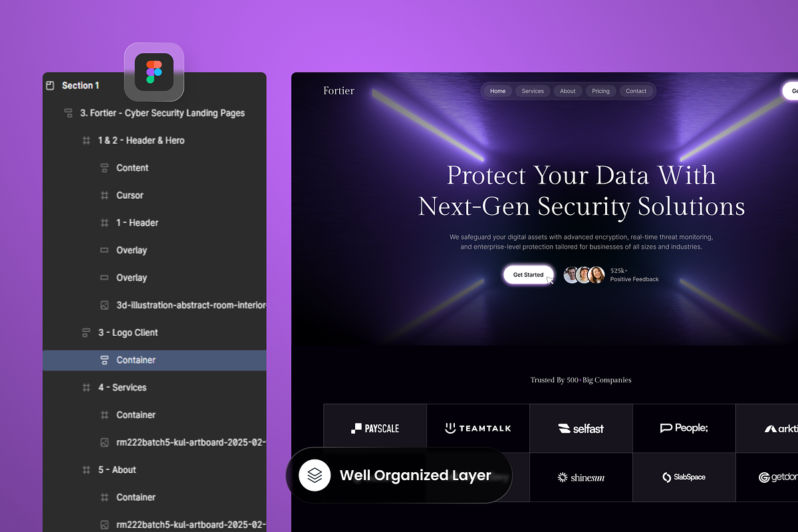
Task: Click the 3d-illustration image layer icon
Action: pos(104,305)
